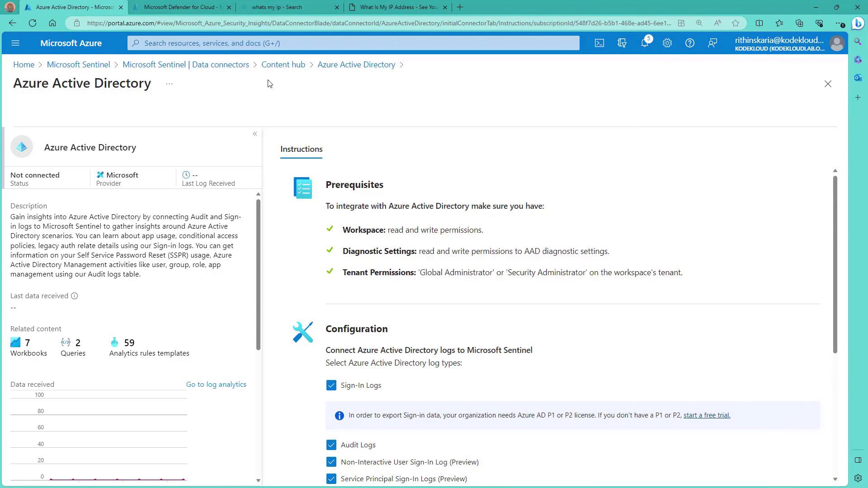This screenshot has width=868, height=488.
Task: Click the Help question mark icon
Action: pyautogui.click(x=689, y=43)
